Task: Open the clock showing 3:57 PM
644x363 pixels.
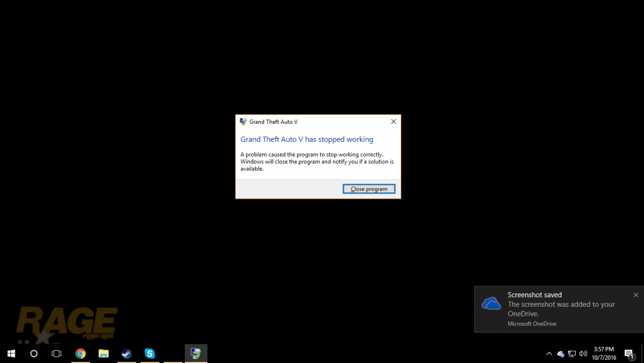Action: [x=604, y=353]
